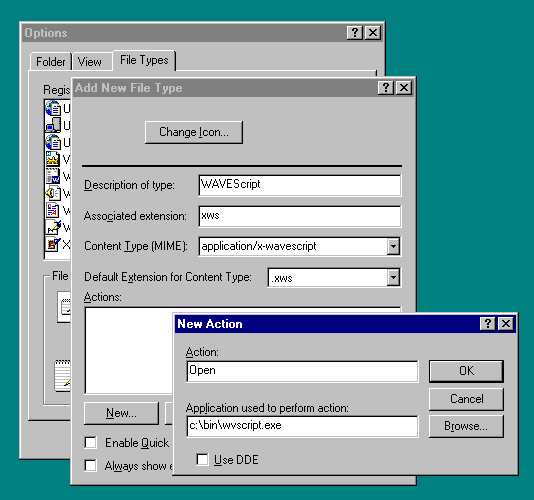Click the last file type icon in list
This screenshot has width=534, height=500.
pyautogui.click(x=53, y=244)
